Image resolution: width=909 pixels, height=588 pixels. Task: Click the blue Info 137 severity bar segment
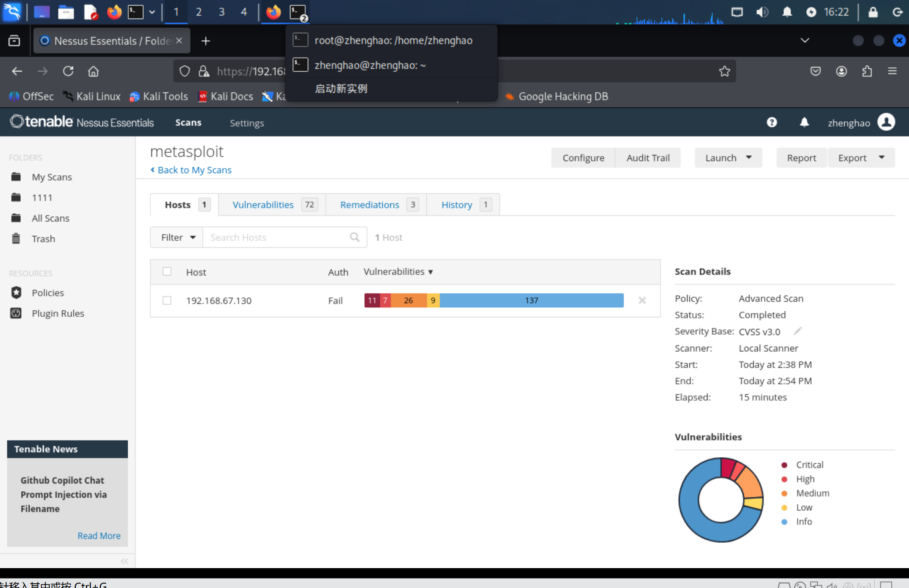[531, 300]
